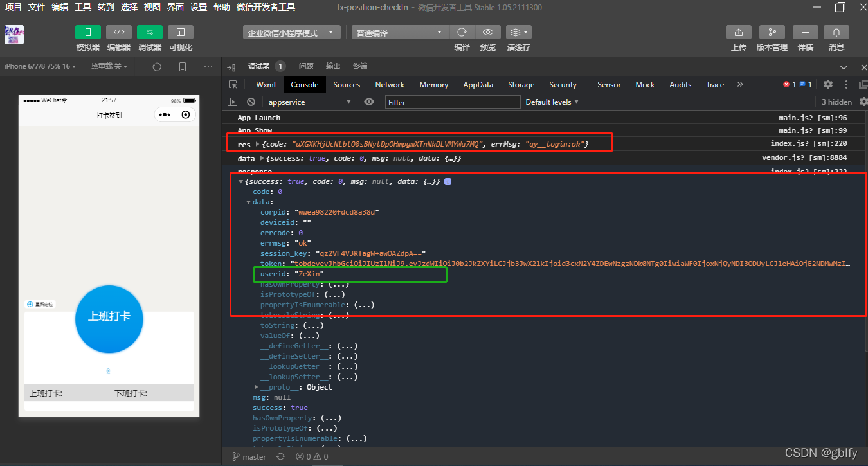Screen dimensions: 868x466
Task: Open the Clear Cache layers icon
Action: coord(518,32)
